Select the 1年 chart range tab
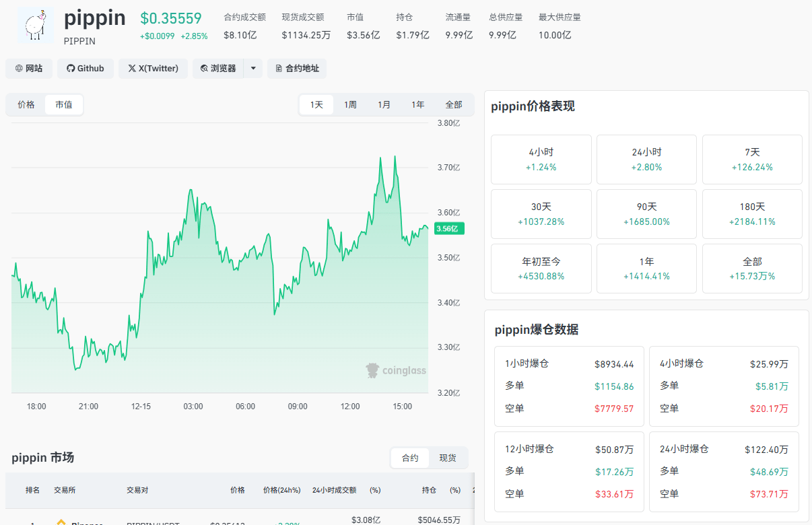Image resolution: width=812 pixels, height=525 pixels. click(417, 104)
